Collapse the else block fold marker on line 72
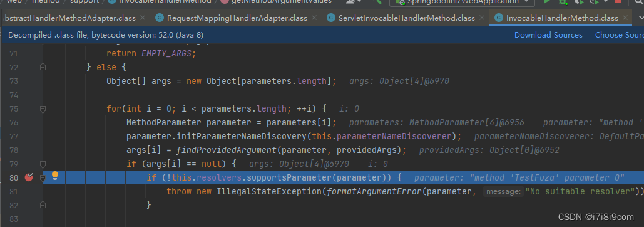This screenshot has width=644, height=227. point(43,67)
